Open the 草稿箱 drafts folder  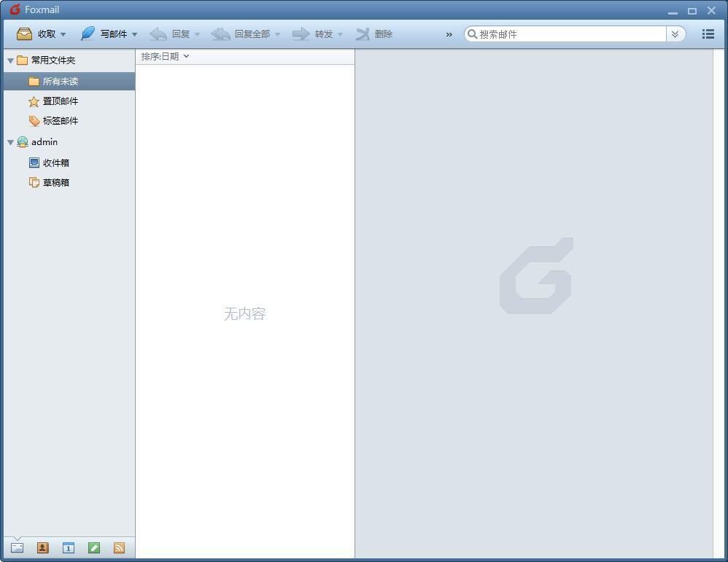49,182
